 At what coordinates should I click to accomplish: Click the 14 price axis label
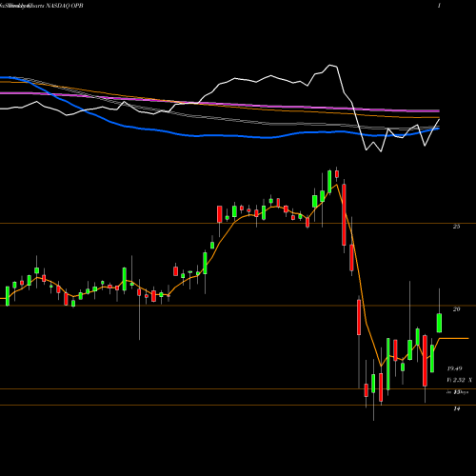pyautogui.click(x=456, y=408)
